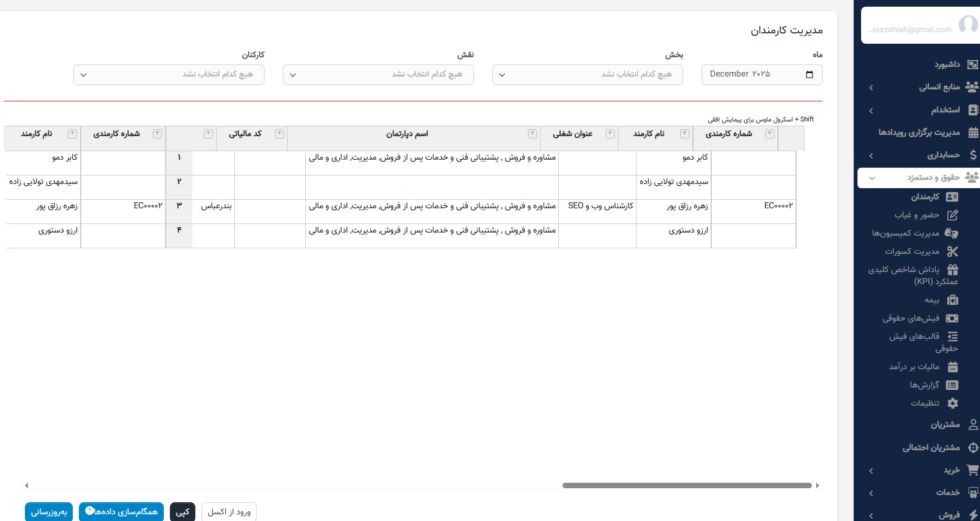Expand the حسابداری submenu chevron

click(x=871, y=155)
